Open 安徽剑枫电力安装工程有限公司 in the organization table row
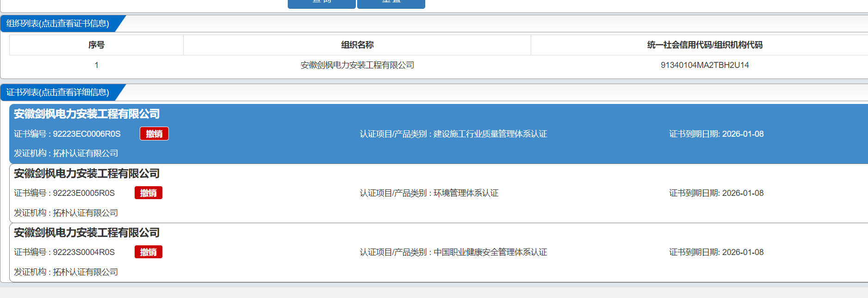868x298 pixels. pyautogui.click(x=357, y=65)
